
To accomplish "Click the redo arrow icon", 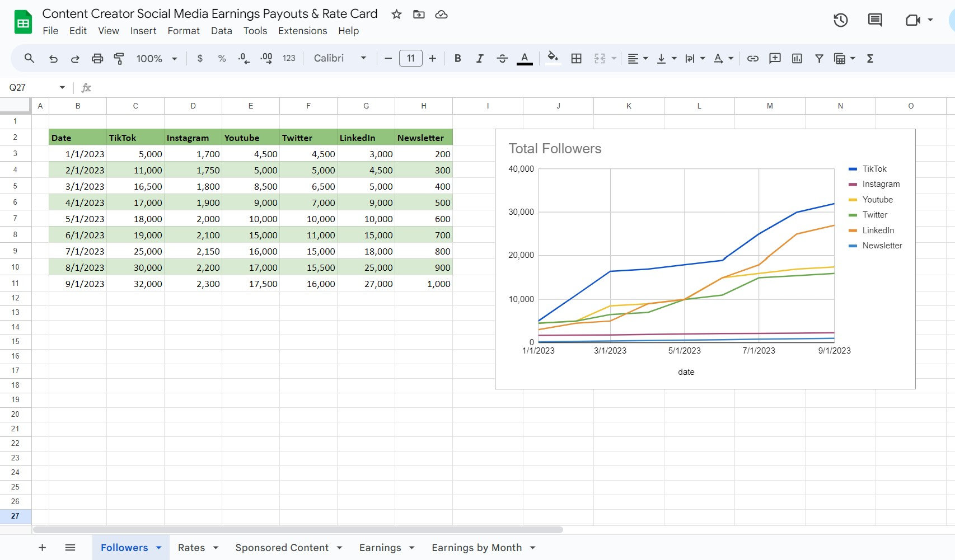I will [75, 58].
